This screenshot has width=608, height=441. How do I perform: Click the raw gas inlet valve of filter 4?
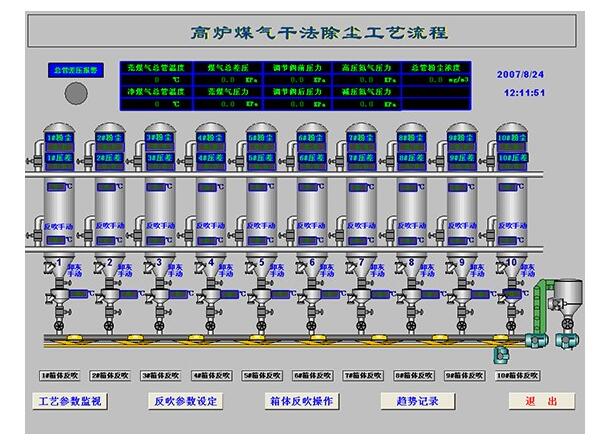[186, 160]
